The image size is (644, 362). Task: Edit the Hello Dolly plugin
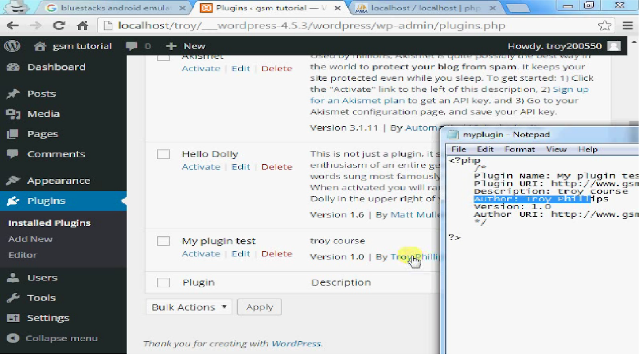point(240,167)
